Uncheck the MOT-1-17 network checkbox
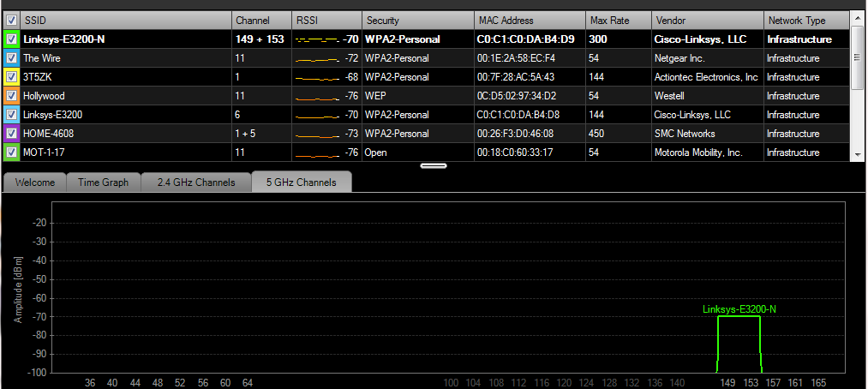The height and width of the screenshot is (389, 868). (11, 153)
